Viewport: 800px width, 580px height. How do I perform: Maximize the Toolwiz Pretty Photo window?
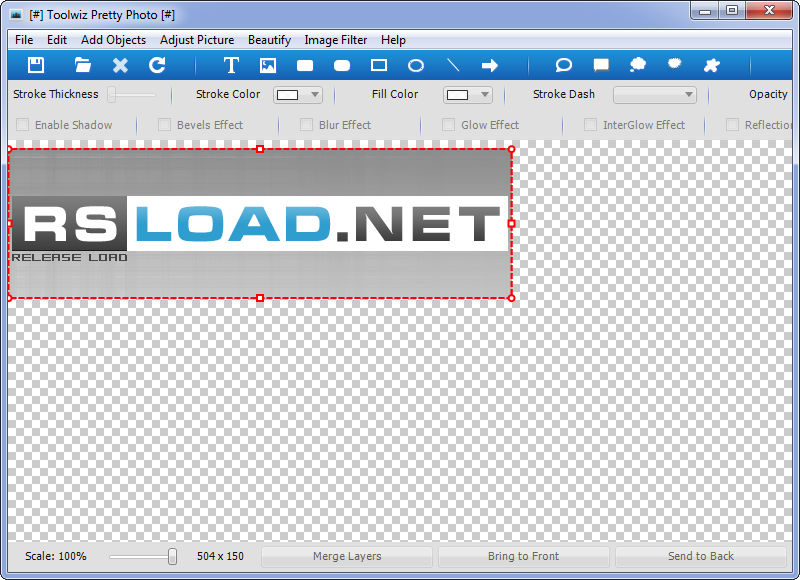pyautogui.click(x=732, y=11)
